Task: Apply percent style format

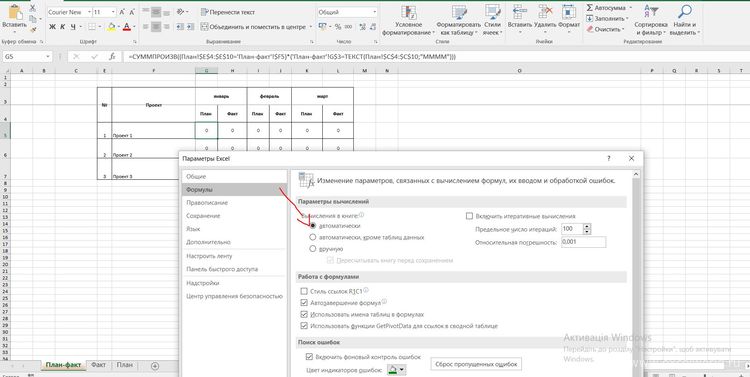Action: pyautogui.click(x=338, y=27)
